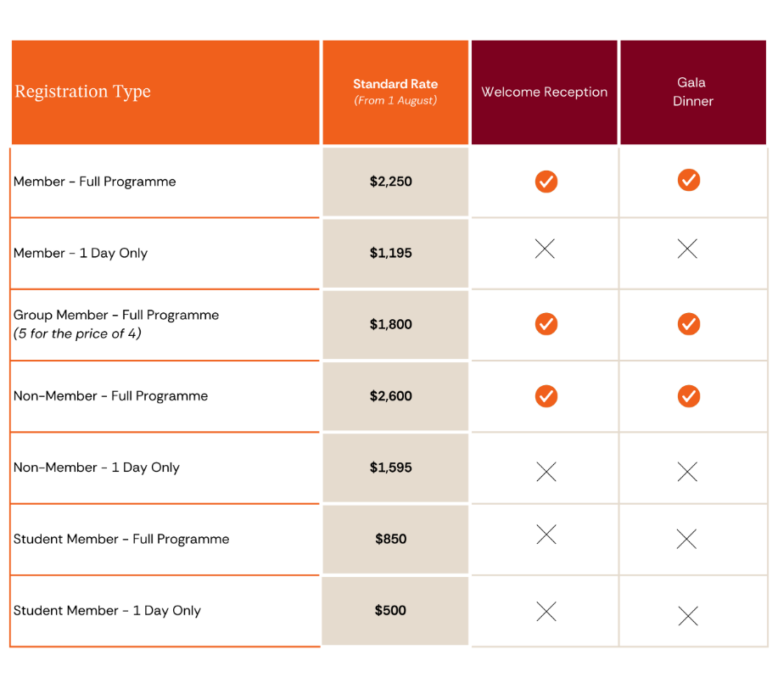The image size is (778, 700).
Task: Click the Gala Dinner column header
Action: pyautogui.click(x=692, y=92)
